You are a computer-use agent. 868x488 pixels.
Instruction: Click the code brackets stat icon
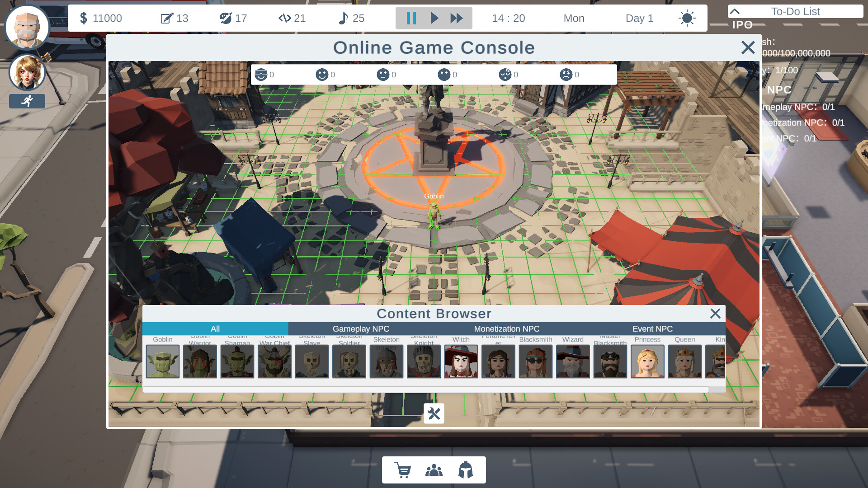[x=285, y=18]
